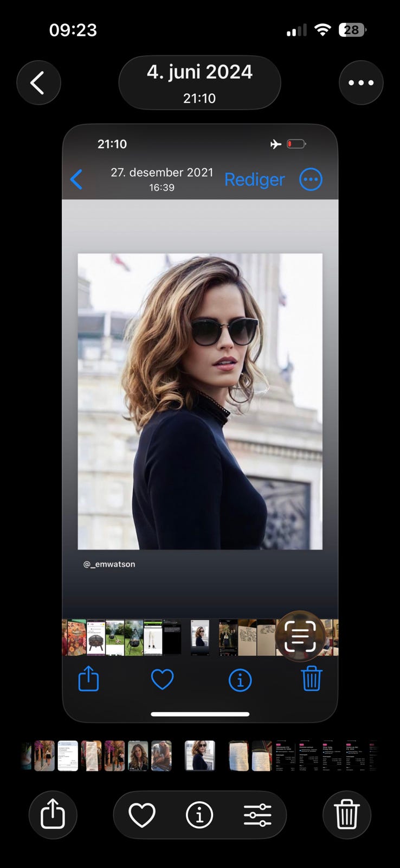Favorite the photo with the white heart icon
The image size is (400, 868).
coord(142,815)
